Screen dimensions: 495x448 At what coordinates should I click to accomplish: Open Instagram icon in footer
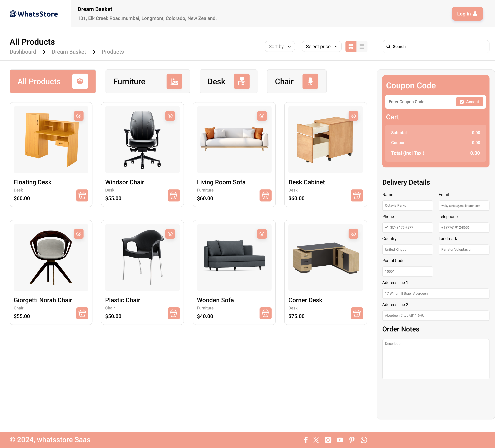328,440
